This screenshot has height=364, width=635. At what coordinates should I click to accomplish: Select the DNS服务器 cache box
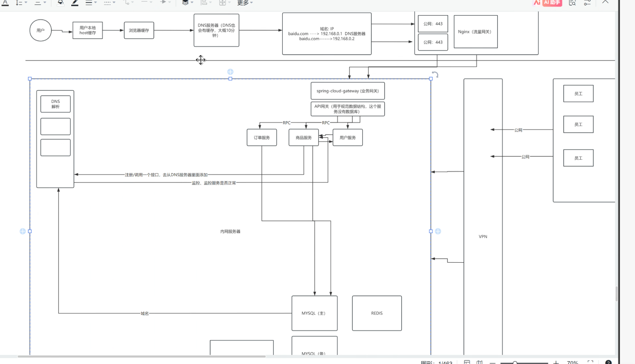click(x=216, y=30)
